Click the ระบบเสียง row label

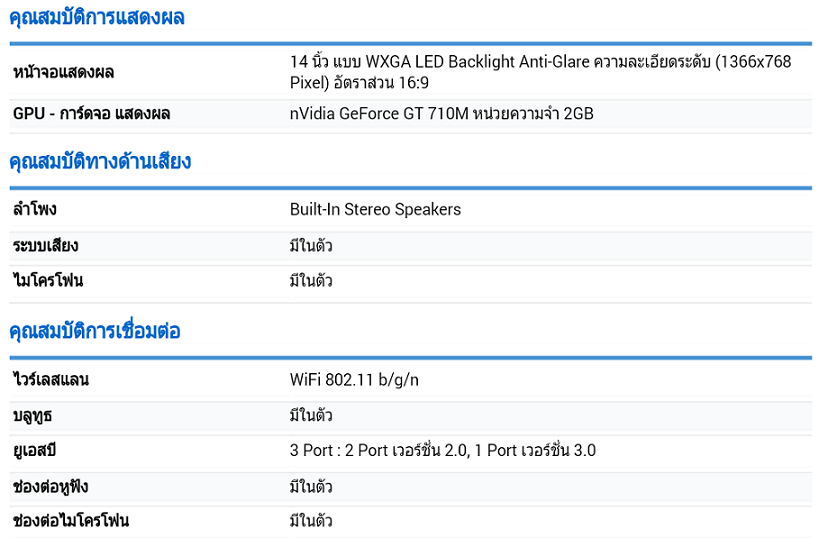(x=45, y=246)
